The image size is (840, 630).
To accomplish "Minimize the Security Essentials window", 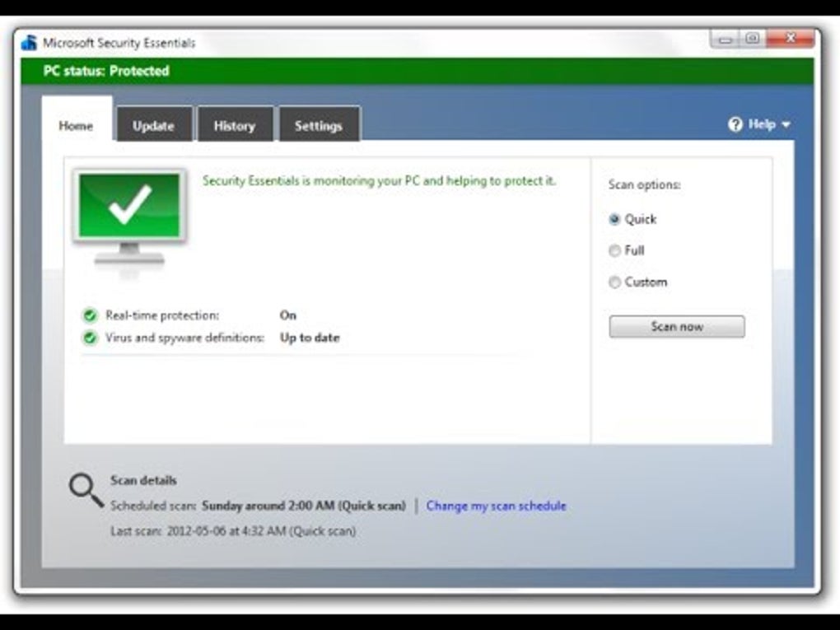I will tap(726, 39).
